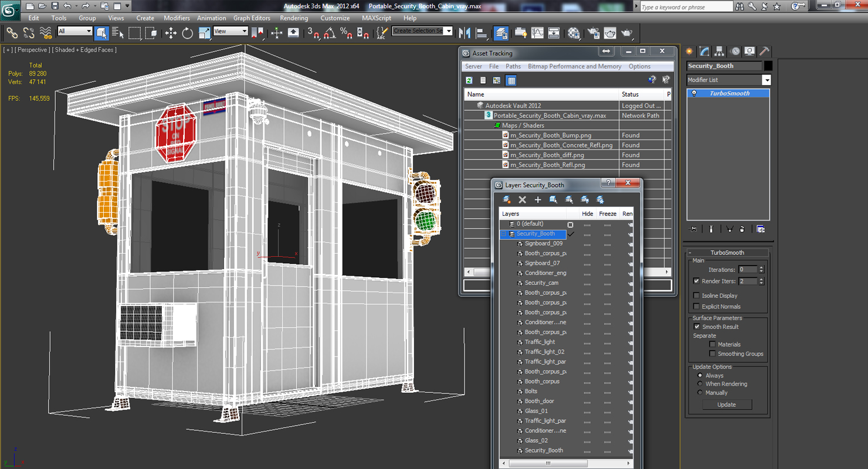Click Bind to Space Warp icon
This screenshot has width=868, height=469.
[x=45, y=33]
